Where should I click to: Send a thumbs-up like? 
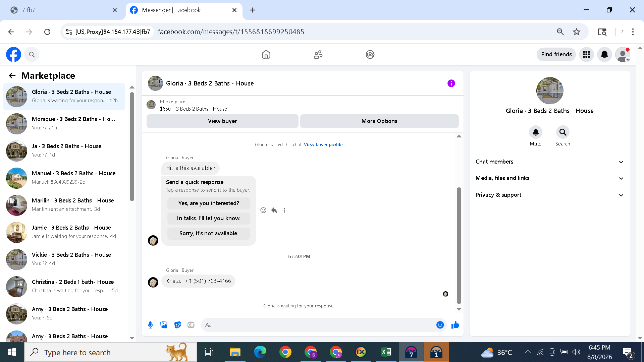point(455,325)
